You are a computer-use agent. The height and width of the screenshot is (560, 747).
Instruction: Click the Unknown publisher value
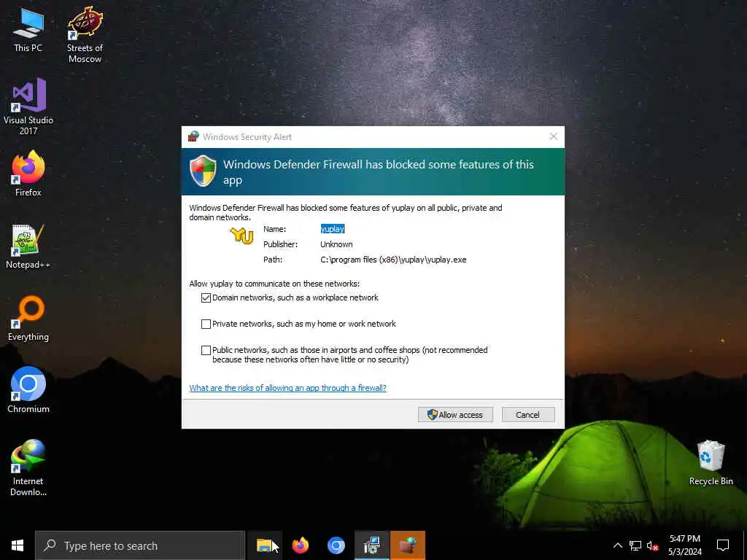(336, 244)
